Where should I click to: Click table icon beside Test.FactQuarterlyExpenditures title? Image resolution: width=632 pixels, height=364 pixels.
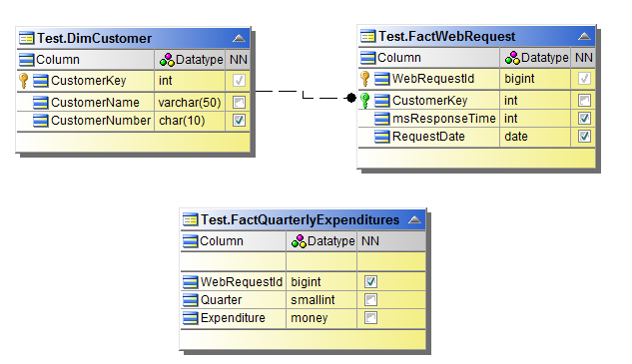click(191, 219)
